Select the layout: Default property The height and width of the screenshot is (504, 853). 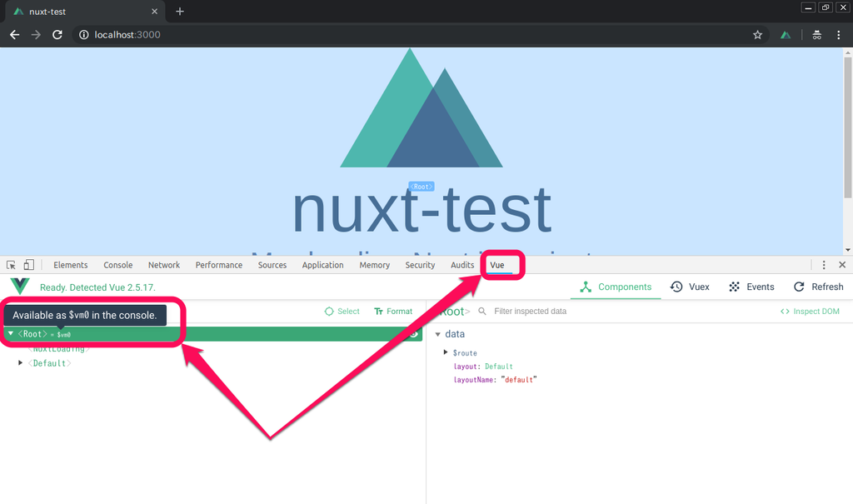483,367
